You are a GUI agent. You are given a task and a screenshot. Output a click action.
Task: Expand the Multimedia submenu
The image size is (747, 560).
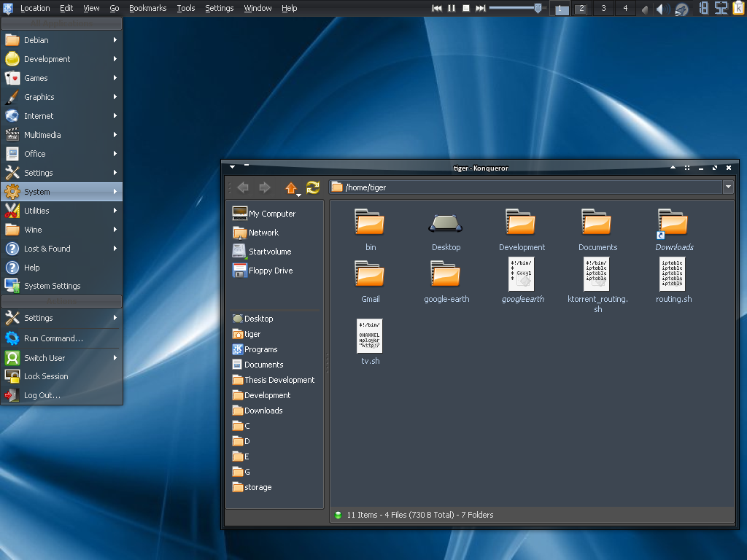click(61, 135)
